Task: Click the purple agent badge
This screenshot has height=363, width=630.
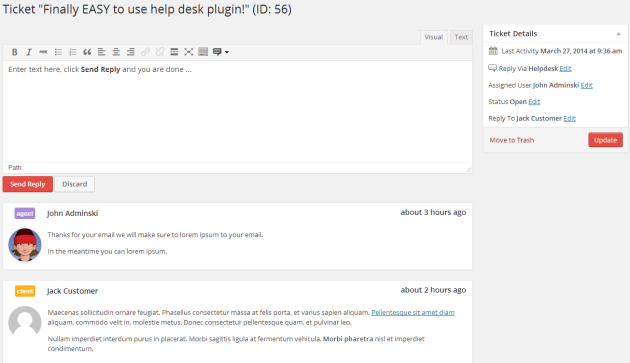Action: [25, 213]
